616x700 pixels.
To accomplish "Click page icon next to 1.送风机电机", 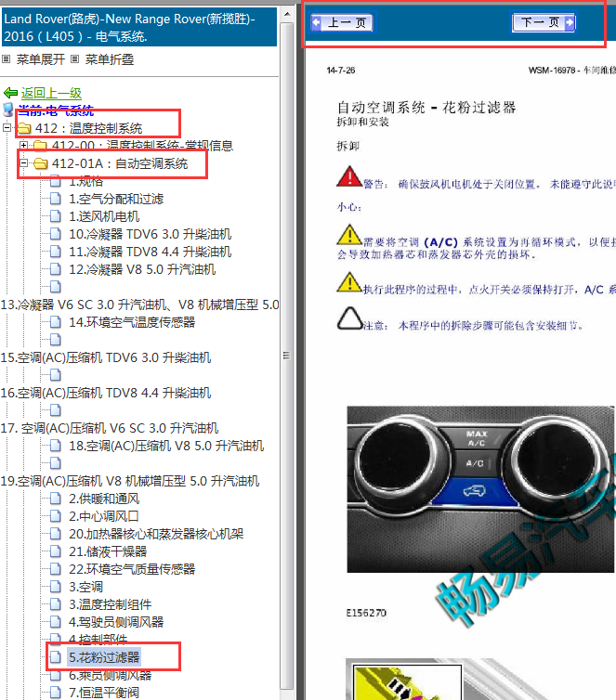I will pos(56,216).
